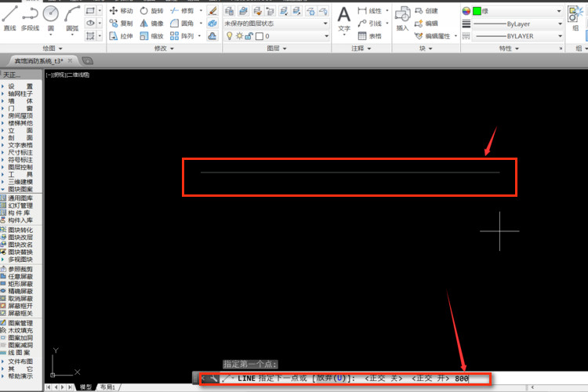Choose the 移动 (Move) command

pos(121,10)
